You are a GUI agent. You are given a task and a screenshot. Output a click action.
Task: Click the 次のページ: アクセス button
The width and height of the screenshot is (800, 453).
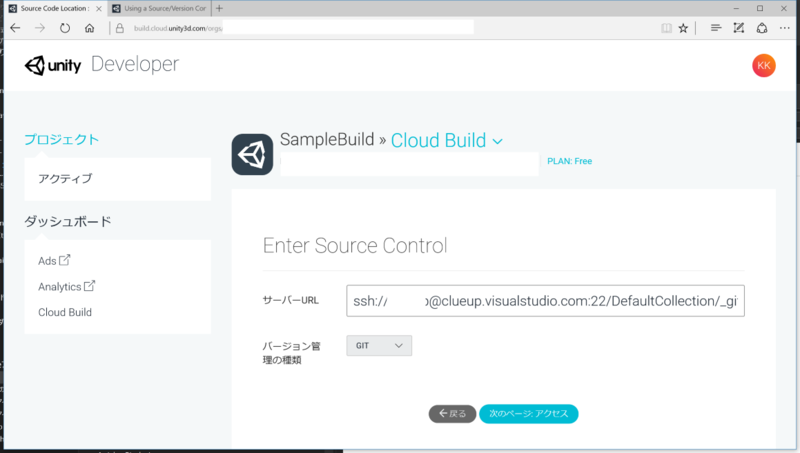529,414
